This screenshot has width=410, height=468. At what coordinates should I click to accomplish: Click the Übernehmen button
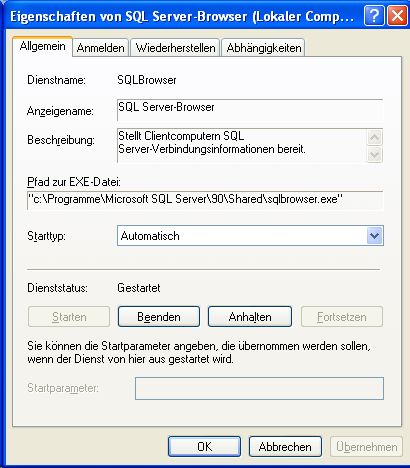point(366,447)
